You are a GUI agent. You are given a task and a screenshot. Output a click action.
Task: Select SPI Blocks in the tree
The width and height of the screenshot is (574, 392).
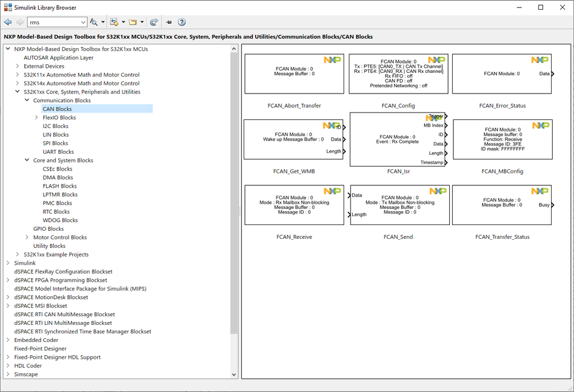55,143
